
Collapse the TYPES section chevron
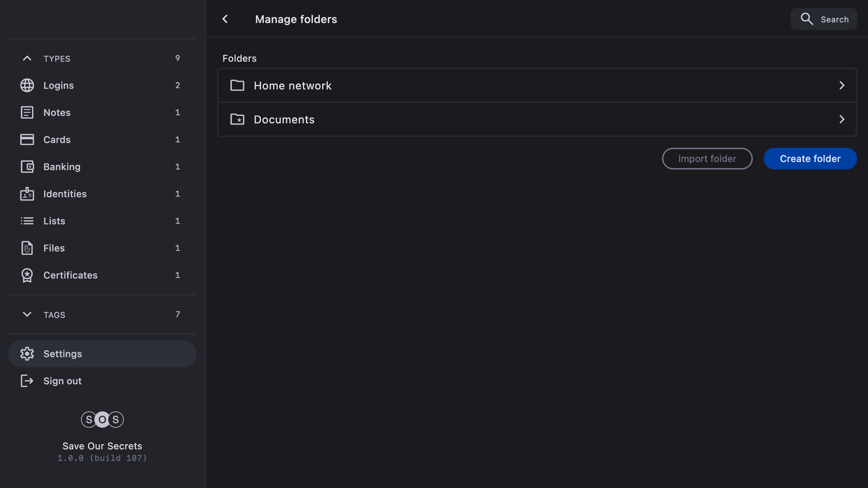point(27,58)
